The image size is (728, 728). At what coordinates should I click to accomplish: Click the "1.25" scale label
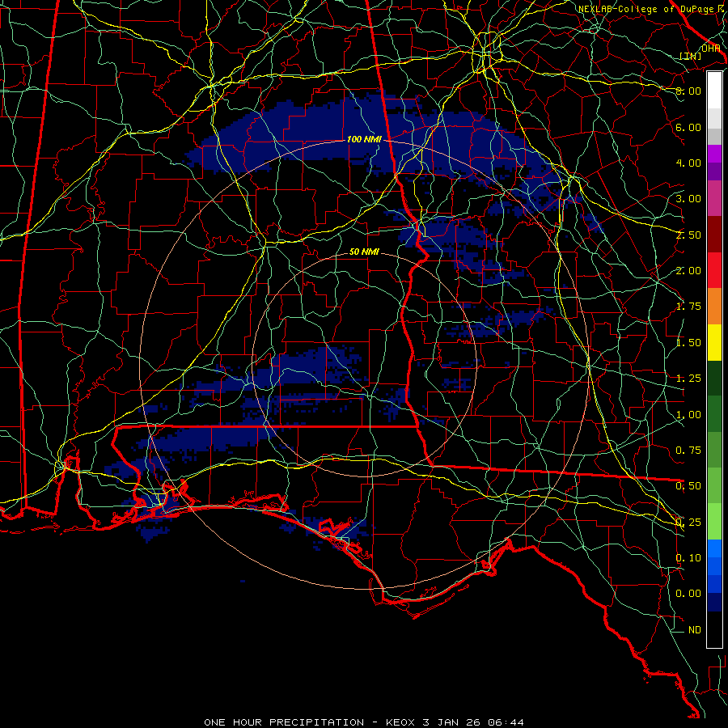click(x=688, y=379)
